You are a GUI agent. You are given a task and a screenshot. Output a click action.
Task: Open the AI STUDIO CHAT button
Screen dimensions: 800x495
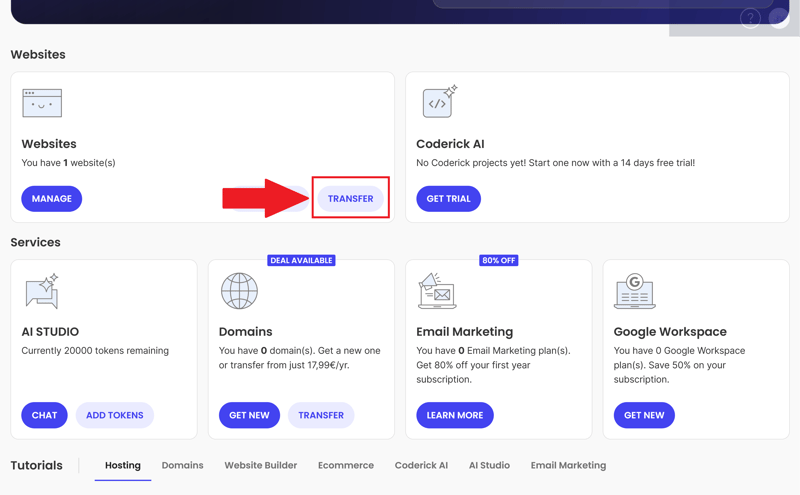coord(44,415)
